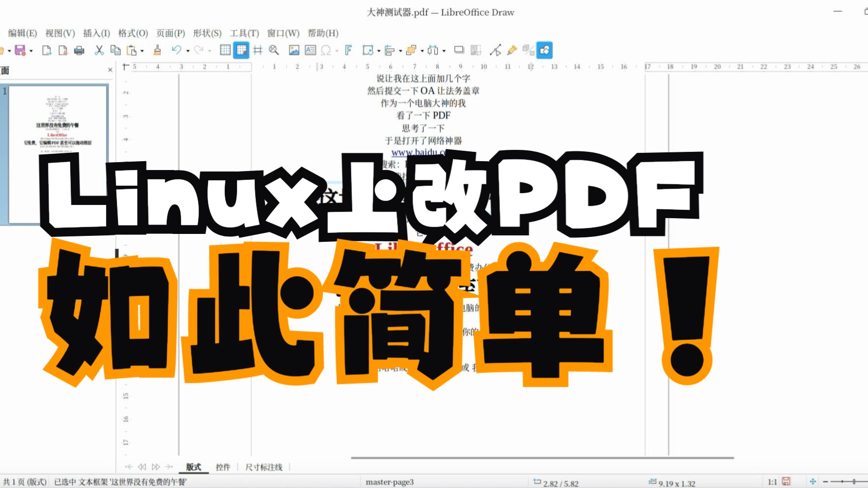Click the Insert Text Box icon
The image size is (868, 488).
pyautogui.click(x=310, y=50)
